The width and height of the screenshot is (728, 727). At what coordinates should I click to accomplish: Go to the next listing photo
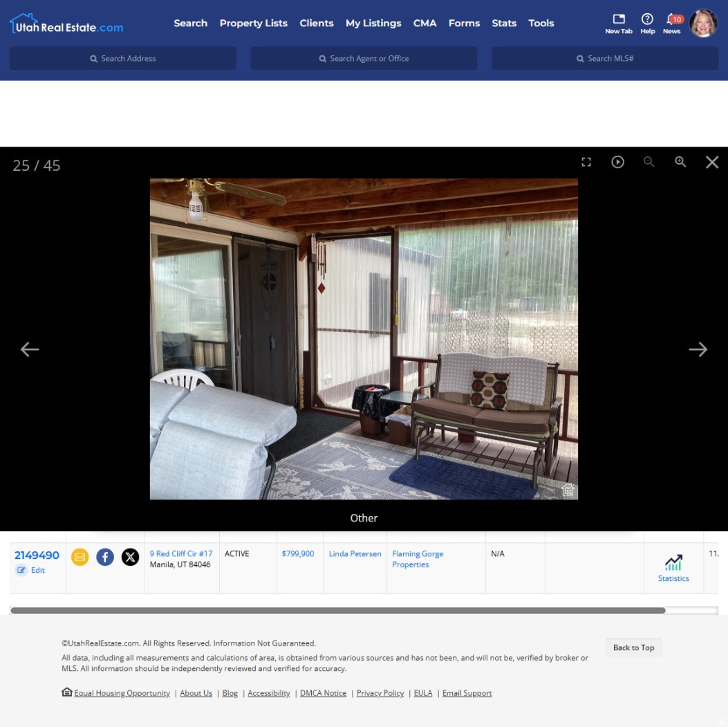coord(698,349)
